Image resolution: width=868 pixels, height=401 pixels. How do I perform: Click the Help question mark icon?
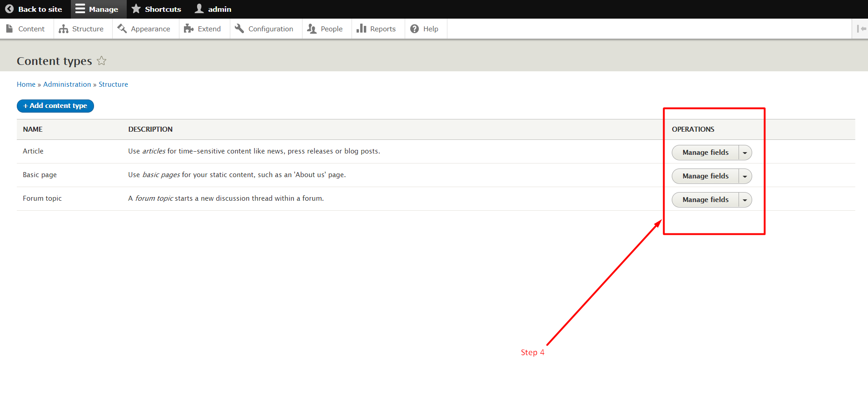click(414, 29)
